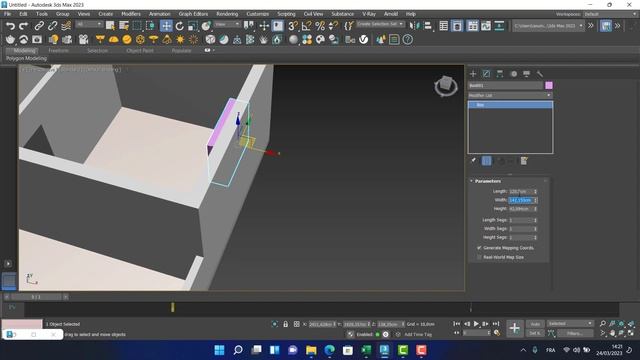Click the yellow sun light icon
This screenshot has height=360, width=640.
pyautogui.click(x=180, y=40)
